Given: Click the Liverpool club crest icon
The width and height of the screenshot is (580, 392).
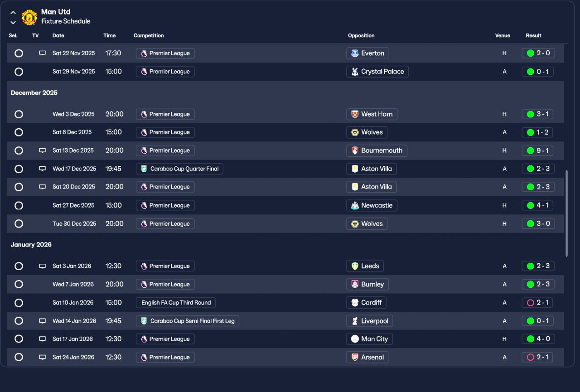Looking at the screenshot, I should (355, 321).
